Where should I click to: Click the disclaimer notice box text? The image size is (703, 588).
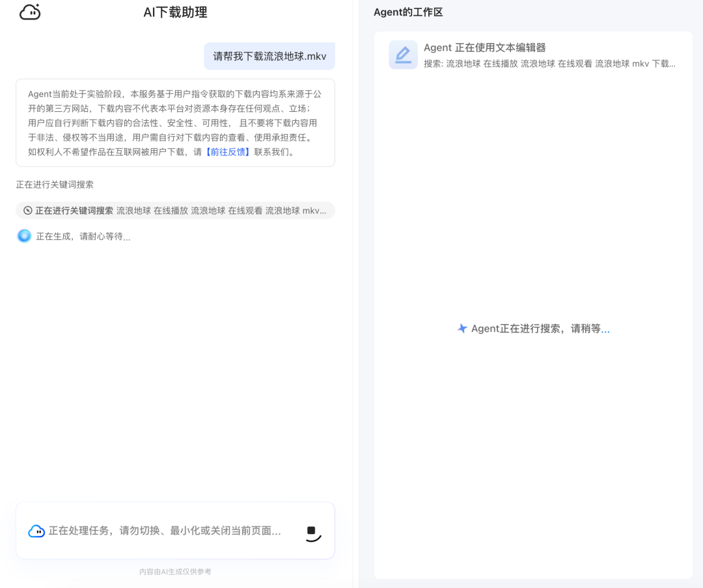click(x=175, y=123)
